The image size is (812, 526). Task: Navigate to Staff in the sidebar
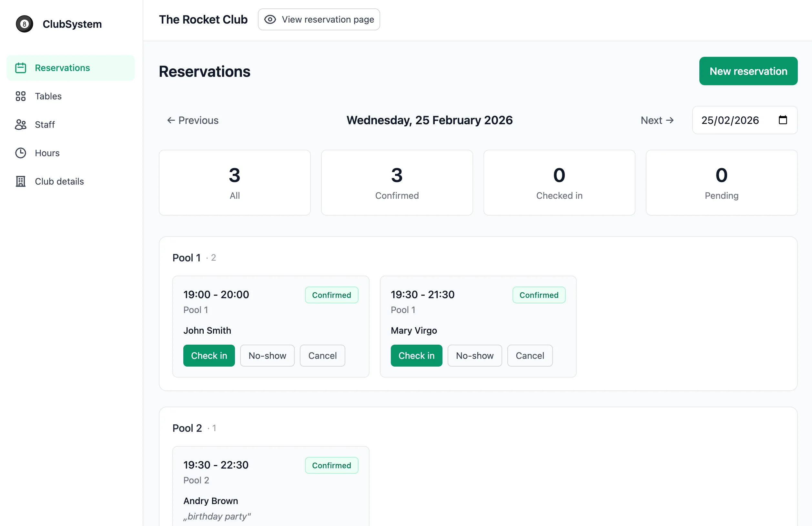pos(45,125)
